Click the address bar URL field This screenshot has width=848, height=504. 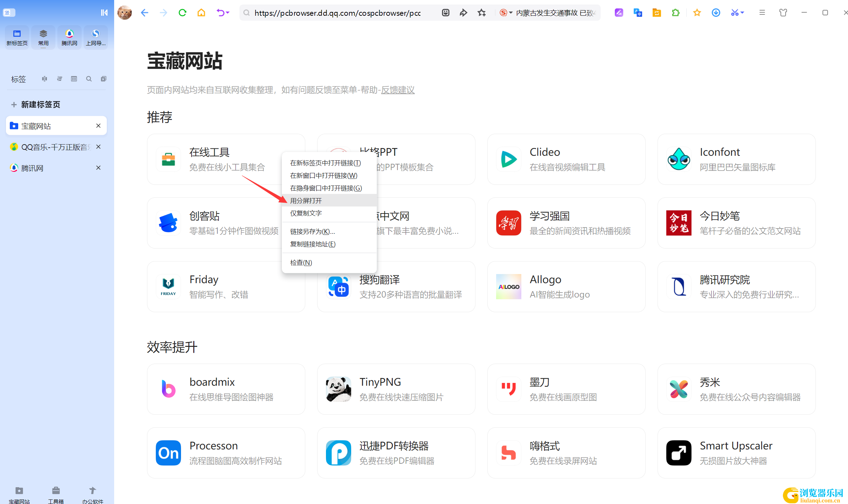(x=338, y=13)
